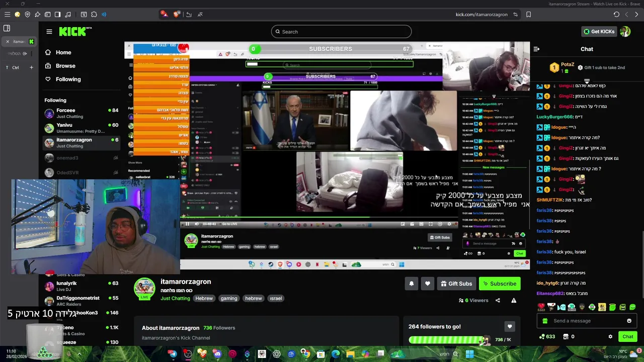Open Just Chatting category link
Image resolution: width=644 pixels, height=362 pixels.
(175, 298)
